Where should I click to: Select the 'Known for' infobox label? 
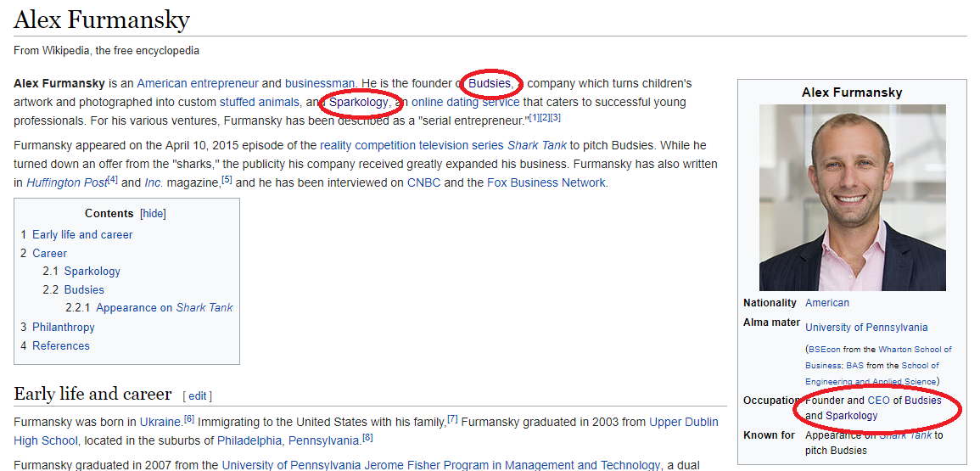[x=769, y=435]
